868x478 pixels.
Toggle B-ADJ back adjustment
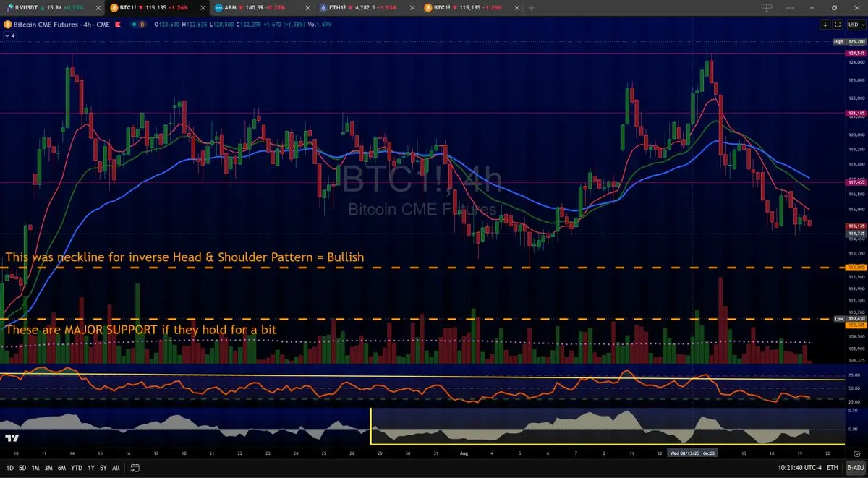coord(855,468)
